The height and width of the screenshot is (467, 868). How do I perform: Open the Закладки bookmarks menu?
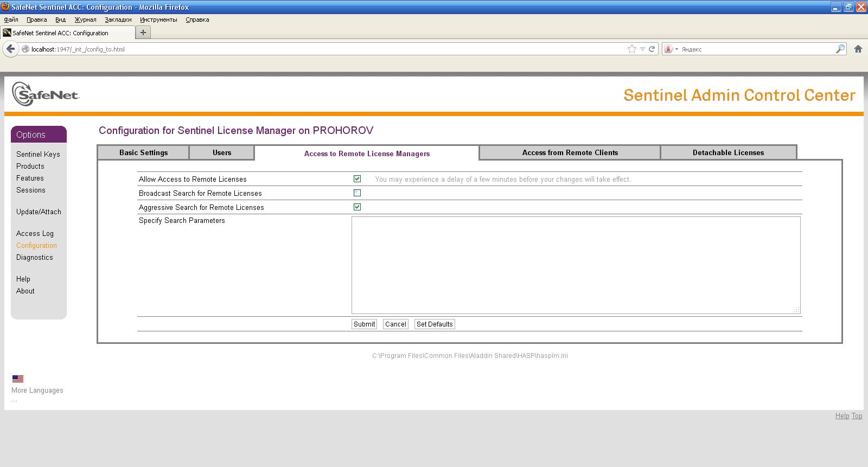[118, 20]
